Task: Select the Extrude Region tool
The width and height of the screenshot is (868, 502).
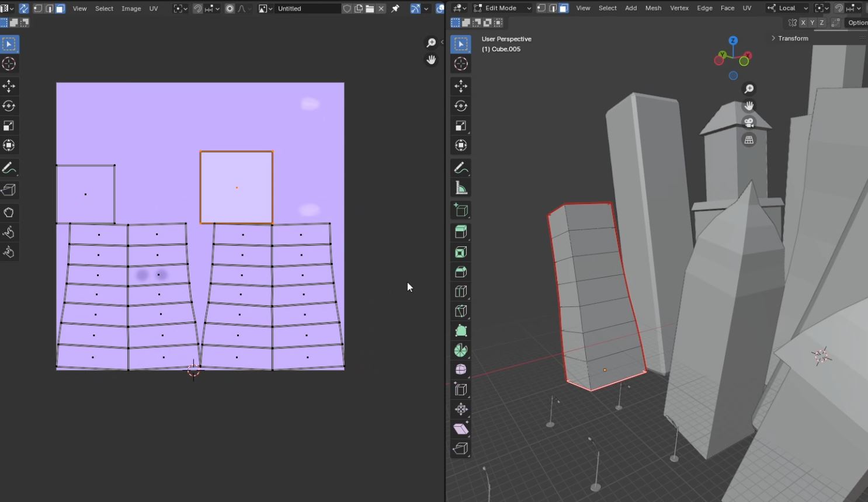Action: click(461, 232)
